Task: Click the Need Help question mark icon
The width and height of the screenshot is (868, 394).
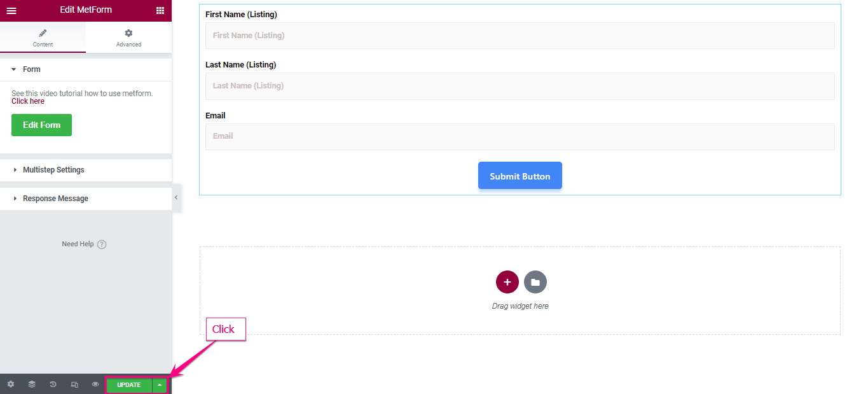Action: 102,244
